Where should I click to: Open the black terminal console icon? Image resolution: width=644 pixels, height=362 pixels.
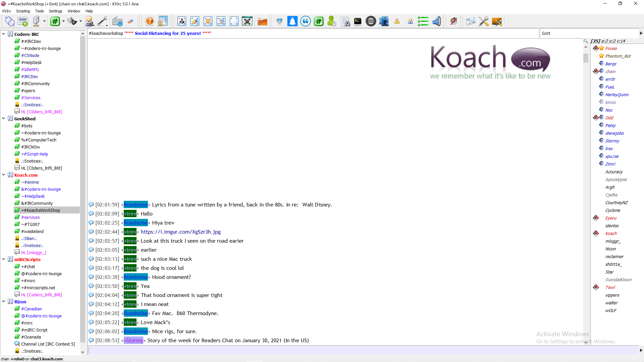pos(358,21)
